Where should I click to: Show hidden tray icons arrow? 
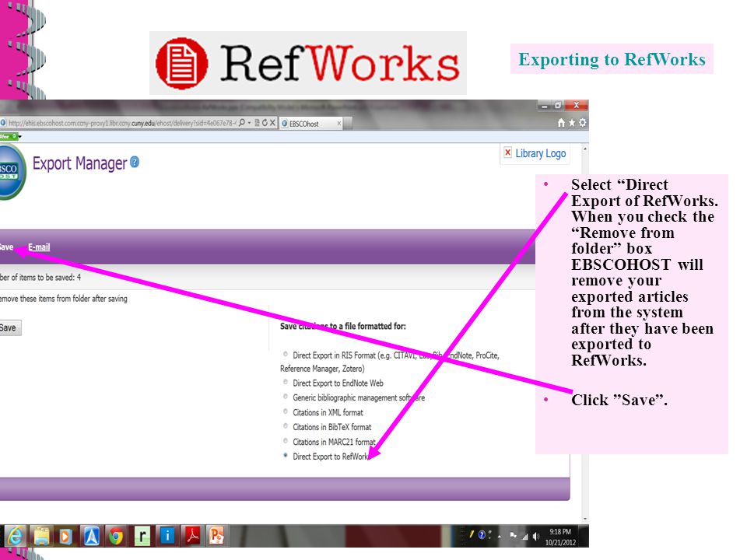coord(500,537)
